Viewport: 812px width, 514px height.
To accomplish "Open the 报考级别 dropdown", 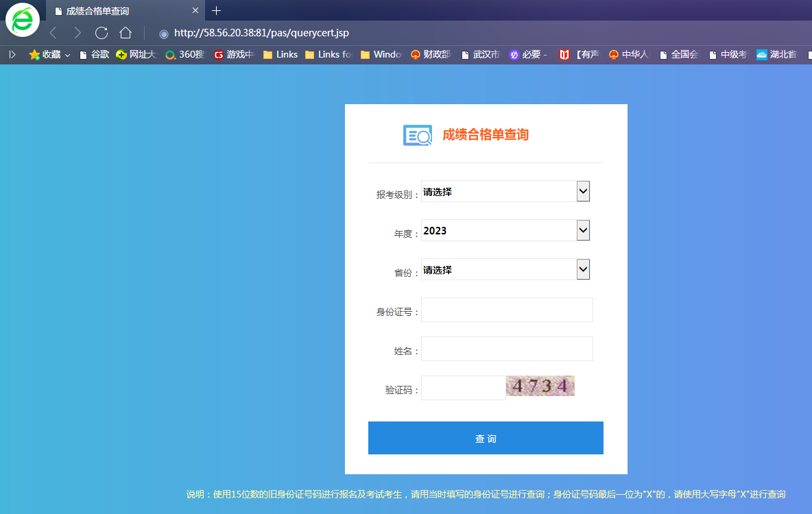I will point(505,192).
